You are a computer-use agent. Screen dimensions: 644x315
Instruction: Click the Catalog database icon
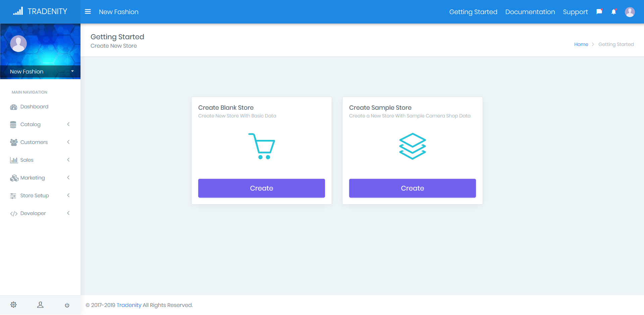pos(13,125)
